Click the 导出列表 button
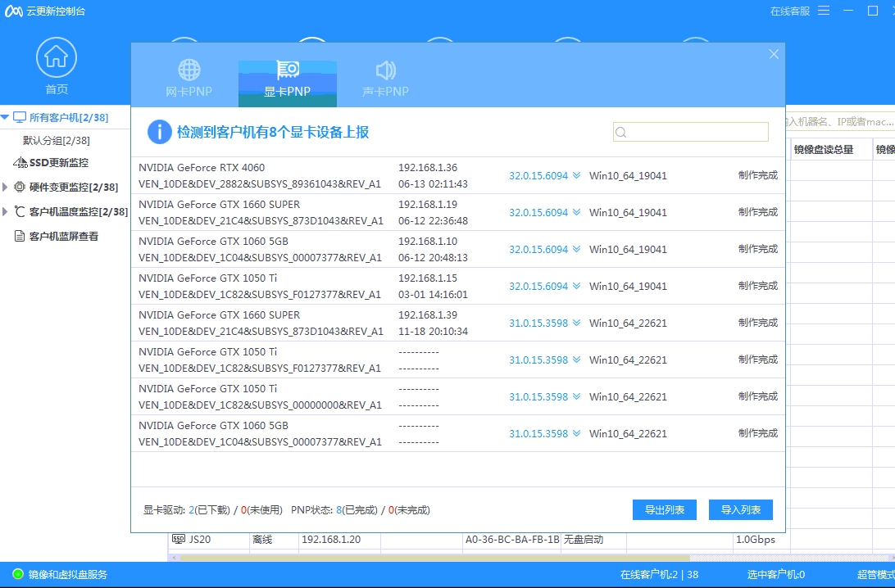This screenshot has width=895, height=588. pos(665,510)
